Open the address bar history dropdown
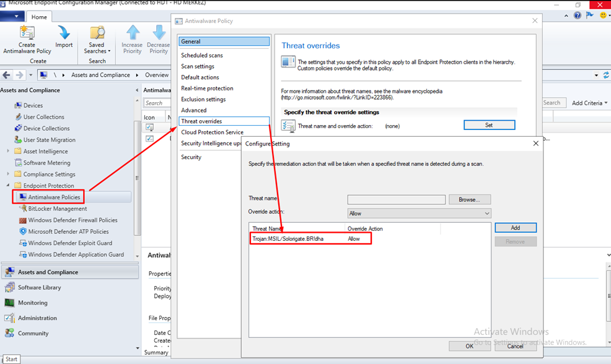This screenshot has width=611, height=364. point(596,75)
